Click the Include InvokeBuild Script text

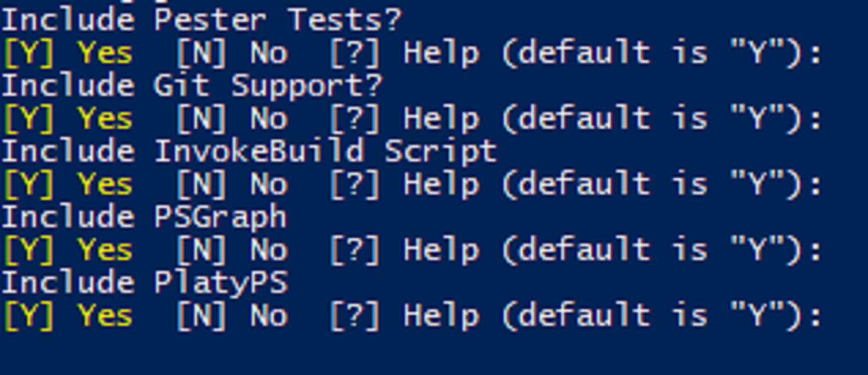[x=250, y=152]
